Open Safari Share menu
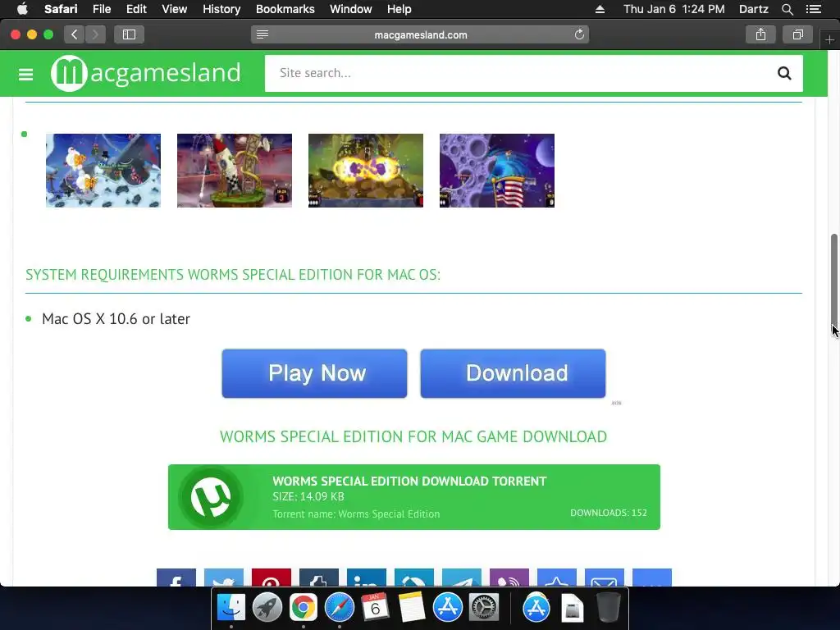The width and height of the screenshot is (840, 630). [760, 34]
